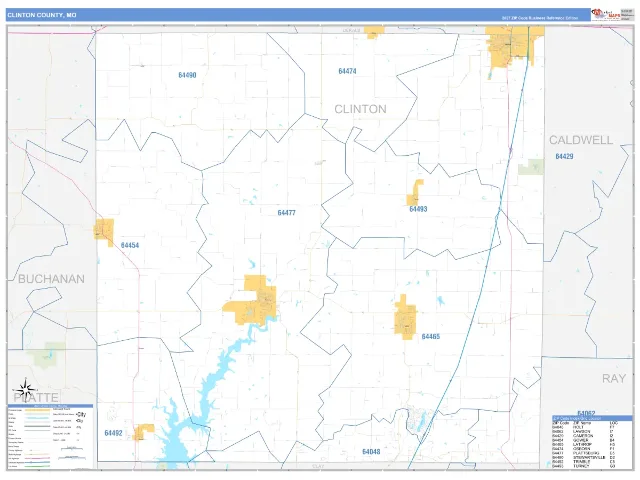Image resolution: width=640 pixels, height=480 pixels.
Task: Click the BUCHANAN county name label
Action: coord(51,279)
